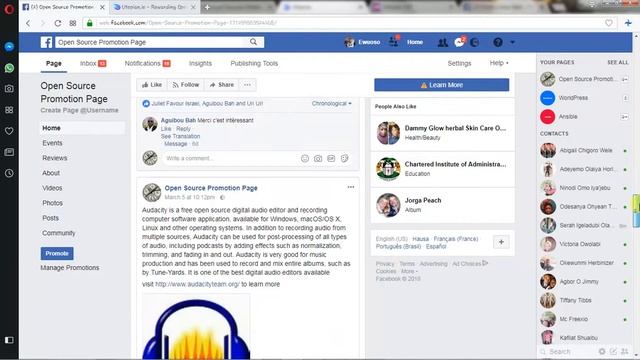The width and height of the screenshot is (640, 360).
Task: Open the Notifications tab
Action: point(147,63)
